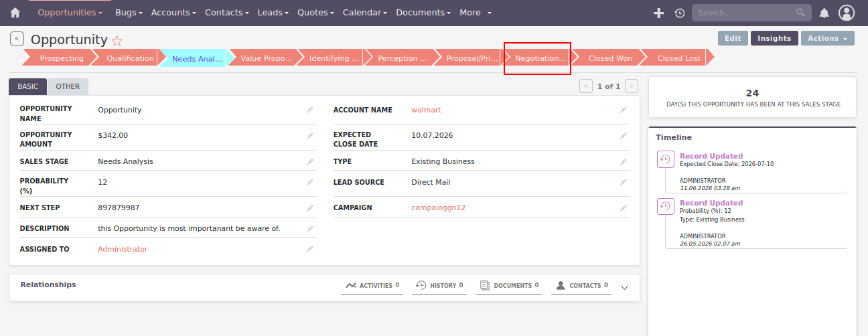The width and height of the screenshot is (868, 336).
Task: Switch to the BASIC tab
Action: pyautogui.click(x=27, y=86)
